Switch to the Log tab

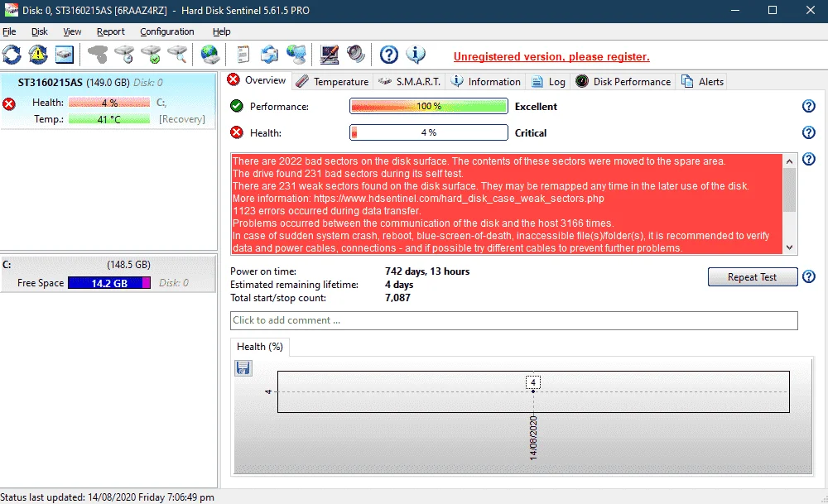(548, 82)
